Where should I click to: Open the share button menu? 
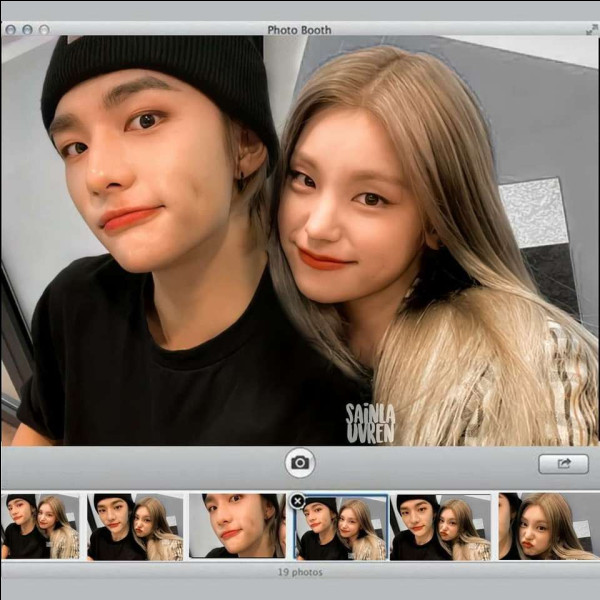click(x=563, y=464)
